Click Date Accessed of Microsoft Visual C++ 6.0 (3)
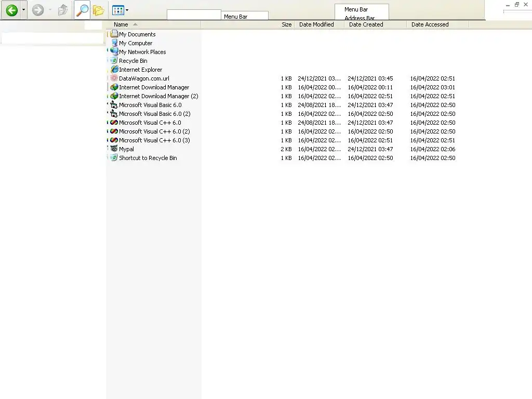This screenshot has width=532, height=399. [x=433, y=140]
